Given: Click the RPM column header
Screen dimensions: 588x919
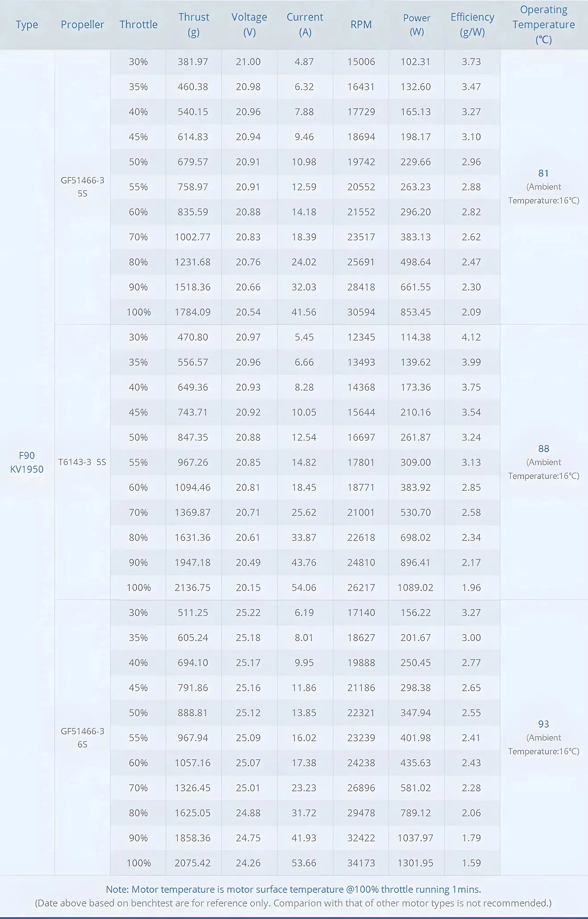Looking at the screenshot, I should (x=361, y=25).
